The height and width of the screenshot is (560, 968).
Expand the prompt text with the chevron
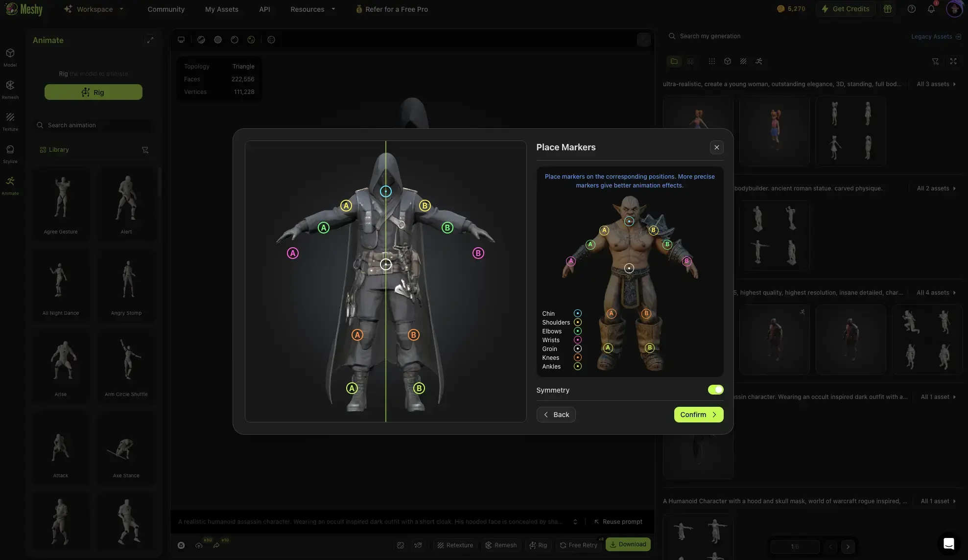click(575, 522)
